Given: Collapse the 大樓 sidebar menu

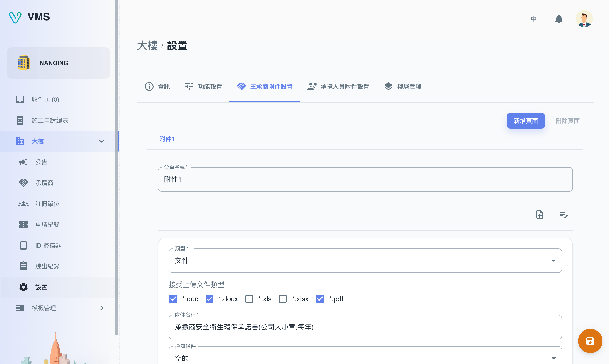Looking at the screenshot, I should (x=102, y=141).
